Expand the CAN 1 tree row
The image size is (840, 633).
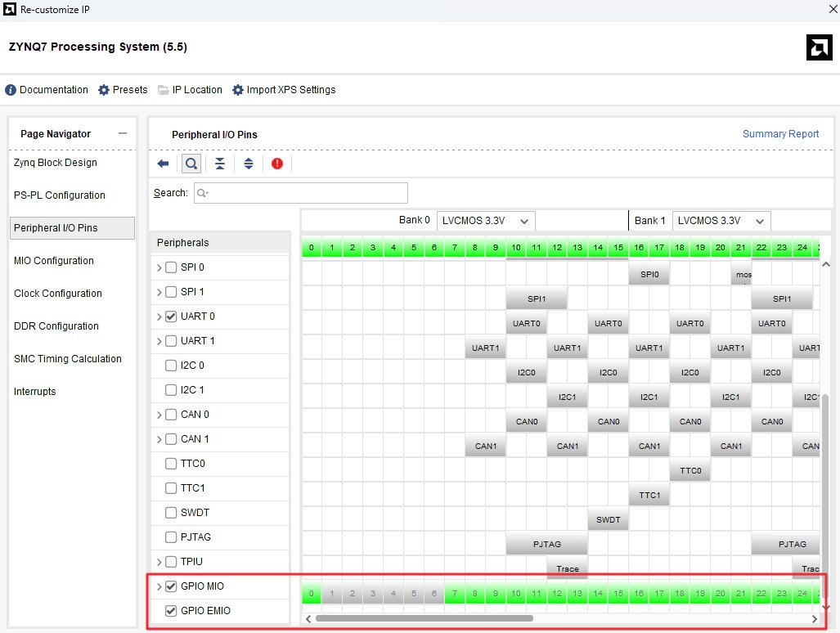tap(159, 439)
